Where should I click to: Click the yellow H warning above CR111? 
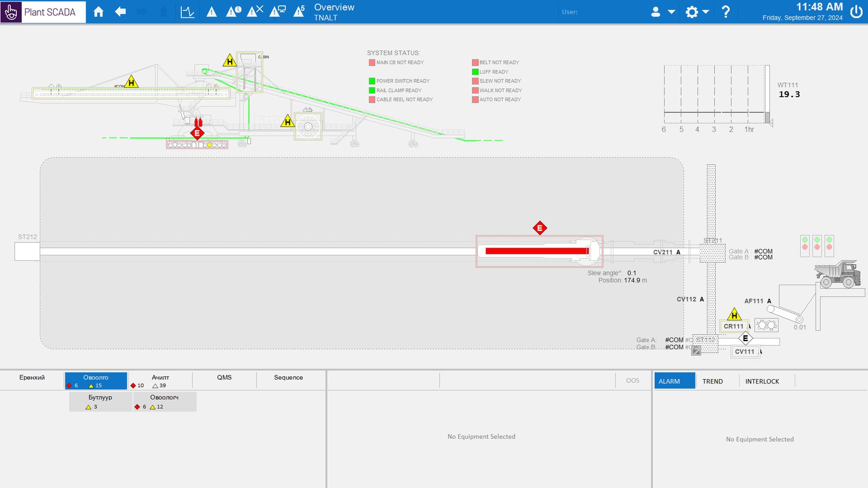tap(734, 314)
